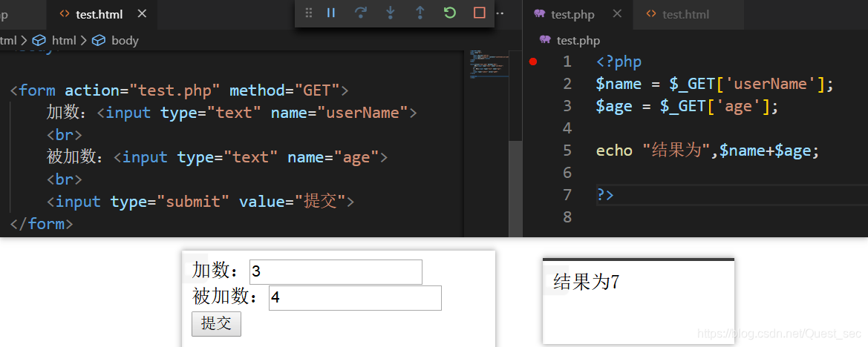
Task: Select the test.php tab in right editor
Action: (x=572, y=14)
